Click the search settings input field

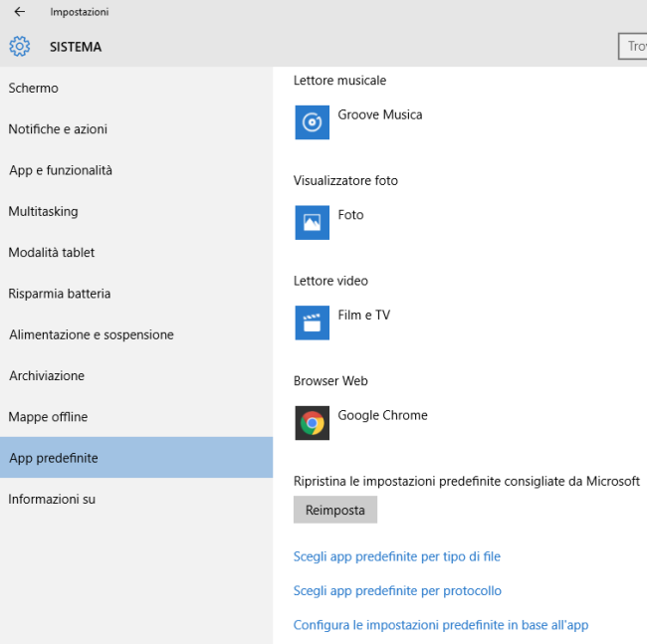(633, 47)
